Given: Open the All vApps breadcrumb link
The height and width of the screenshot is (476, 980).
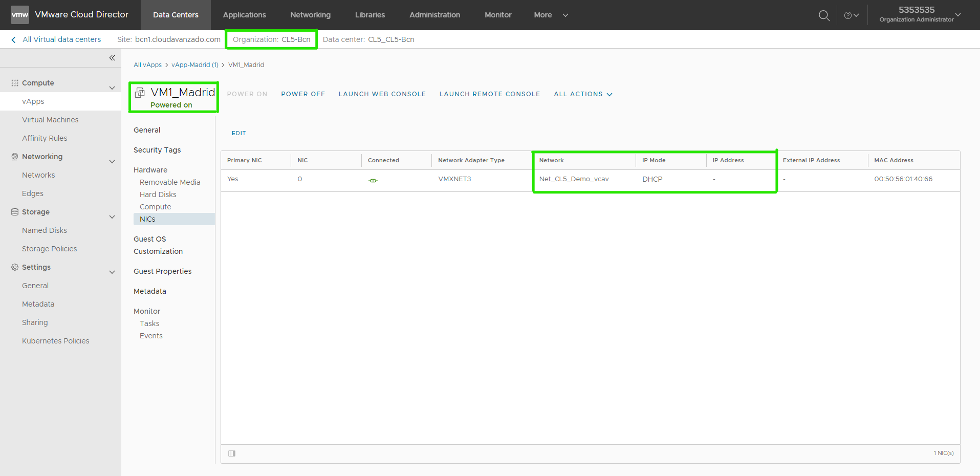Looking at the screenshot, I should (147, 65).
